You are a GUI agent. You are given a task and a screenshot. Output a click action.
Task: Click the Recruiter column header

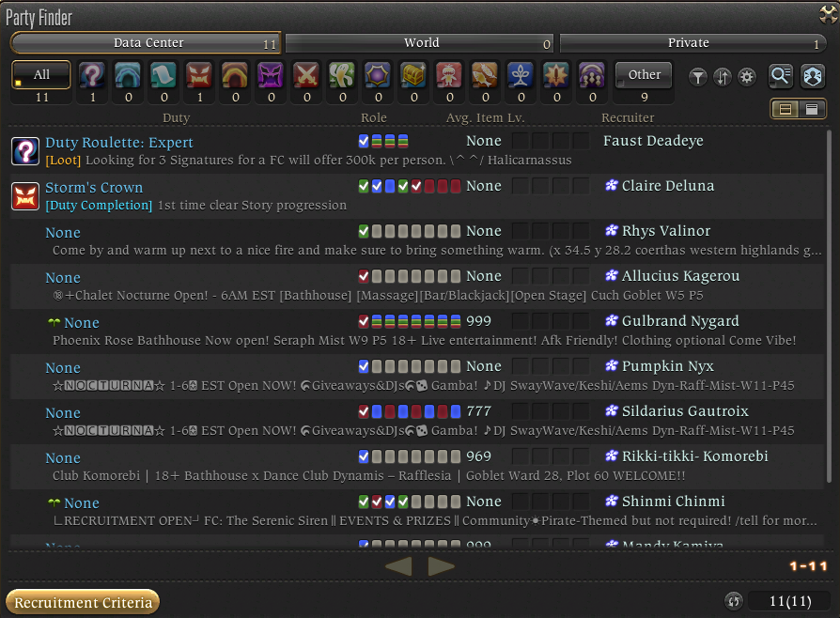tap(628, 117)
